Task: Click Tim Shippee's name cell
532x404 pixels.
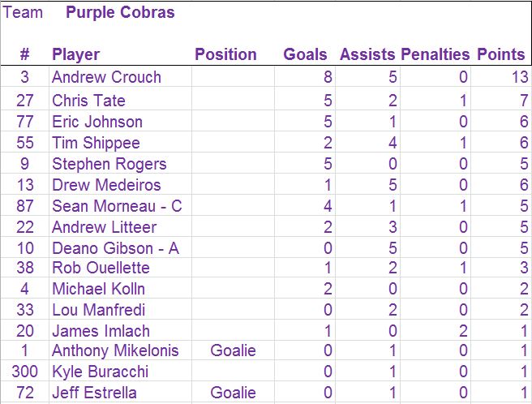Action: coord(96,143)
